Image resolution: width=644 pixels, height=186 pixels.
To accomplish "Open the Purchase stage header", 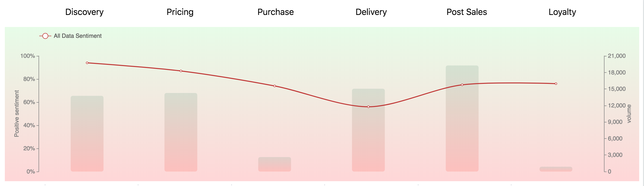I will [275, 12].
